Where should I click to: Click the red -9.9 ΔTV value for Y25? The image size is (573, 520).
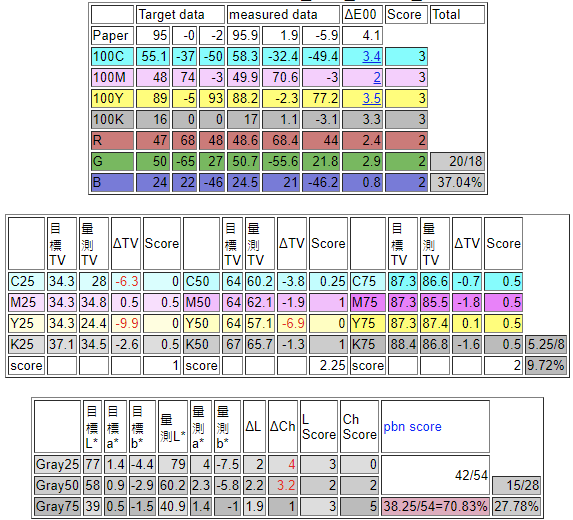(126, 323)
